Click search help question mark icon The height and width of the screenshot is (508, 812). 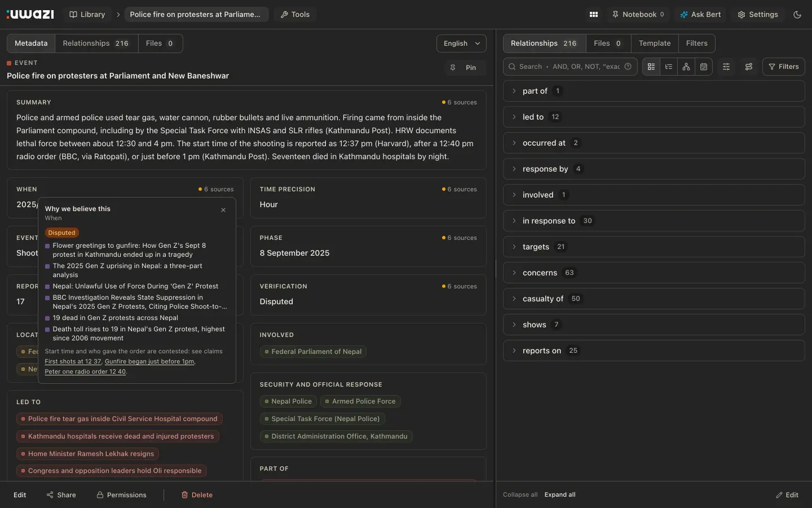[628, 67]
